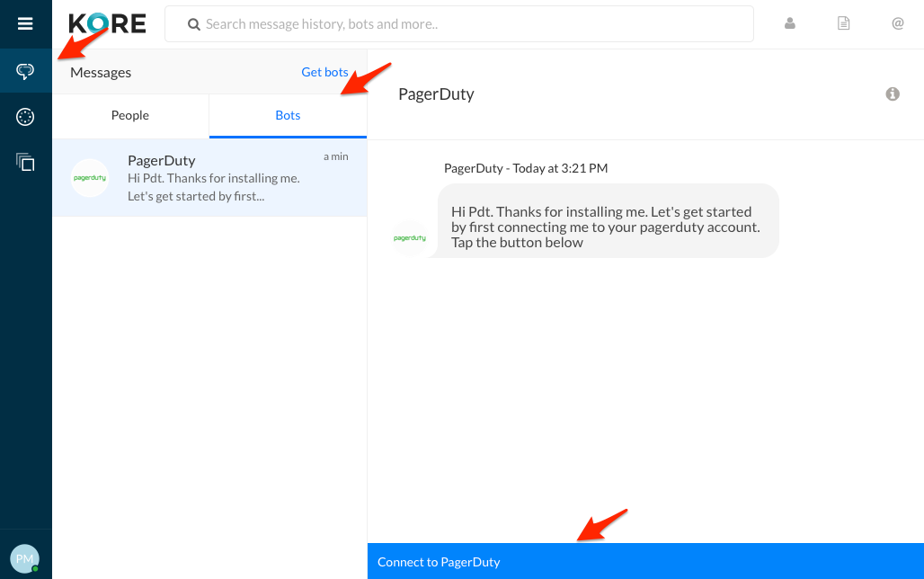Click the stacked squares sidebar icon
924x579 pixels.
tap(25, 163)
